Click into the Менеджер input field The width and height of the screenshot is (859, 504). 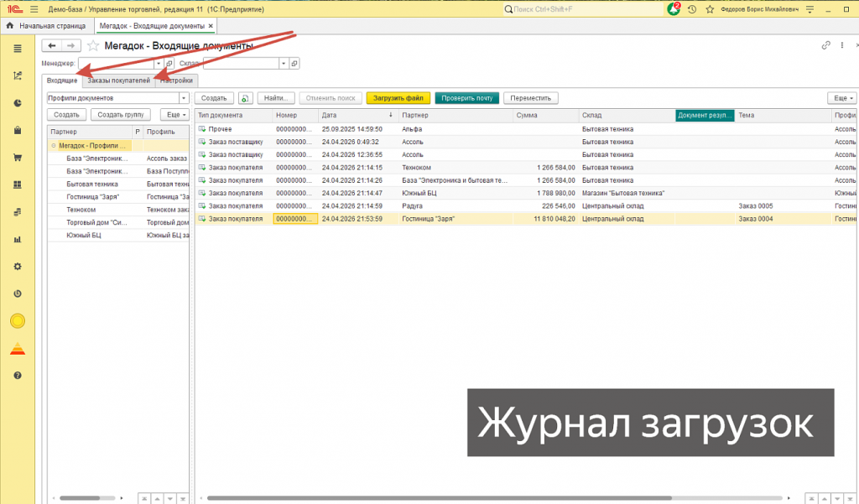click(x=117, y=64)
